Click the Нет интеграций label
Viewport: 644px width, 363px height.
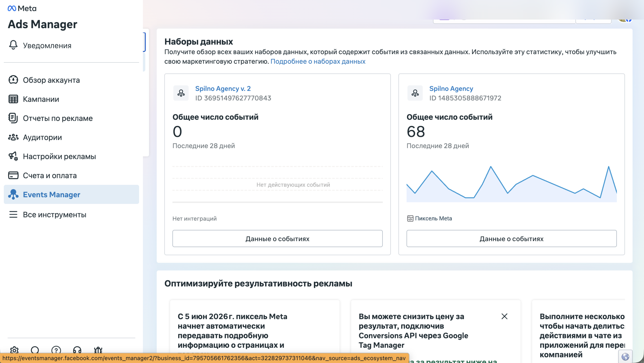tap(194, 218)
